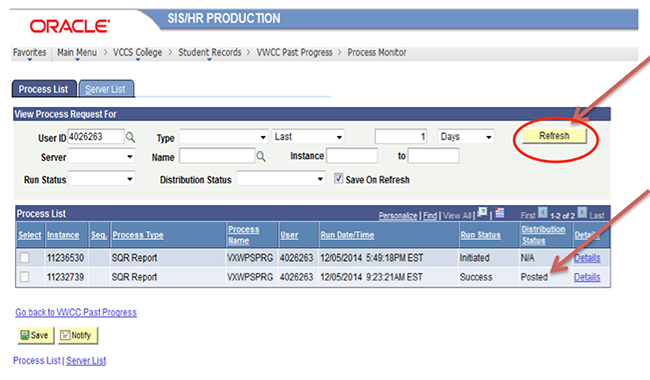Open the Last dropdown
This screenshot has height=380, width=650.
coord(308,137)
